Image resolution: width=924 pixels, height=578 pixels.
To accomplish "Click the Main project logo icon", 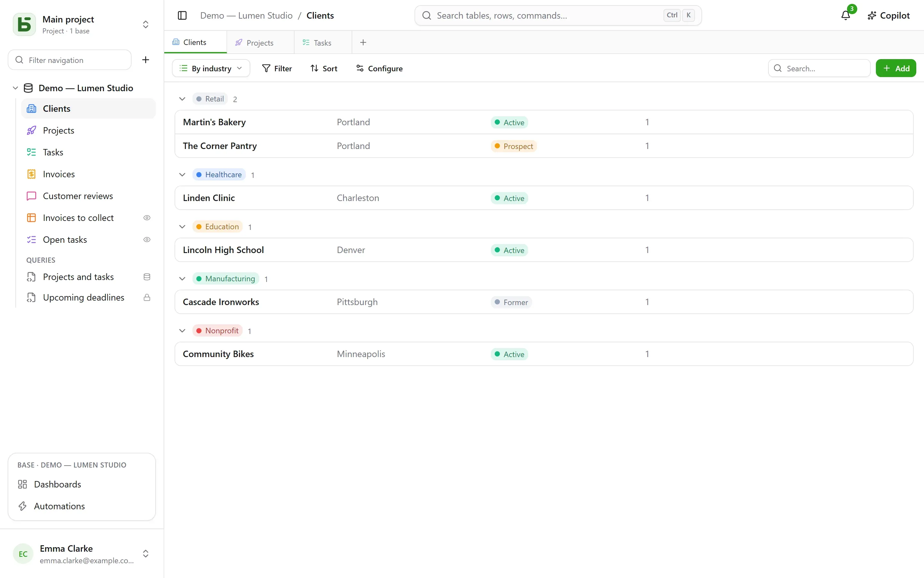I will 24,24.
